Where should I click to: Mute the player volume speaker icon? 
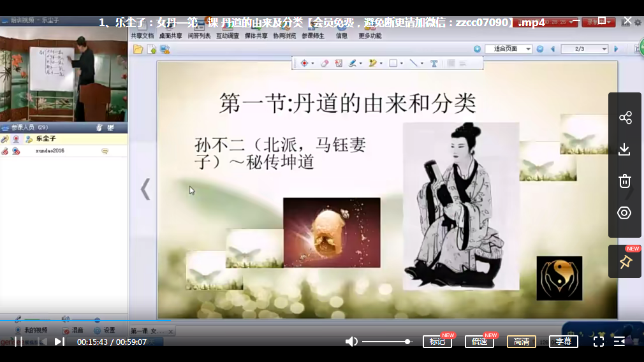coord(351,342)
